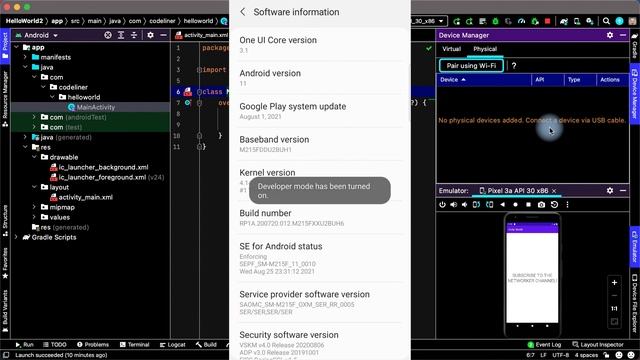Close the Pixel 3a API 30 emulator tab
This screenshot has height=360, width=640.
(554, 191)
